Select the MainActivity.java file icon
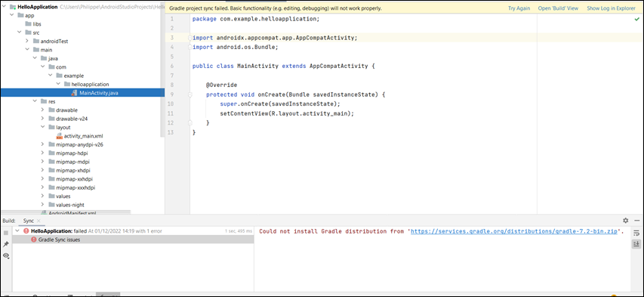The width and height of the screenshot is (644, 297). click(74, 92)
